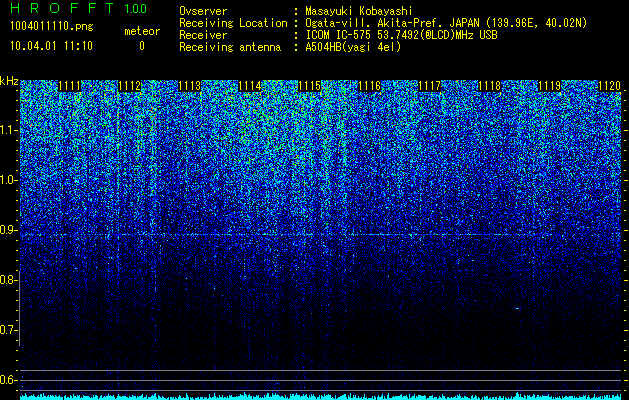The image size is (629, 400).
Task: Click the version number 1.0.0
Action: pyautogui.click(x=136, y=9)
